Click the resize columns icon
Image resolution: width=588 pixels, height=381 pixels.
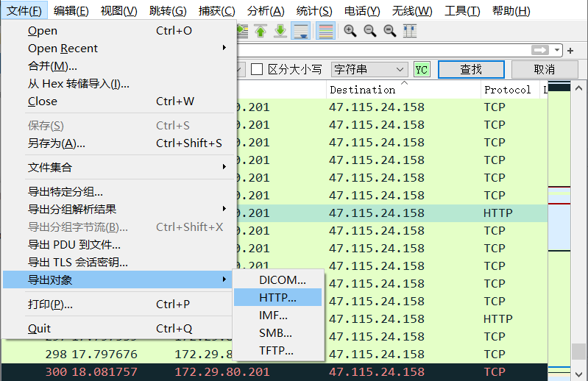pos(410,31)
